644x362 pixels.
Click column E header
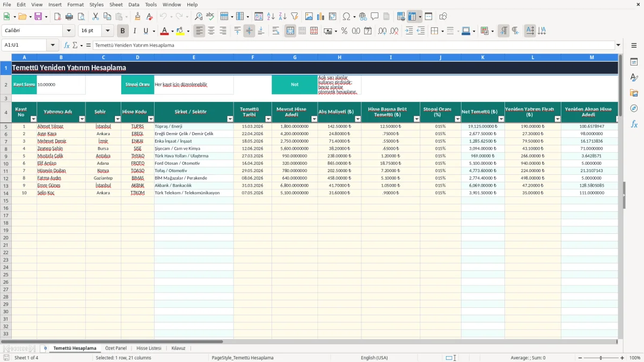click(x=194, y=57)
